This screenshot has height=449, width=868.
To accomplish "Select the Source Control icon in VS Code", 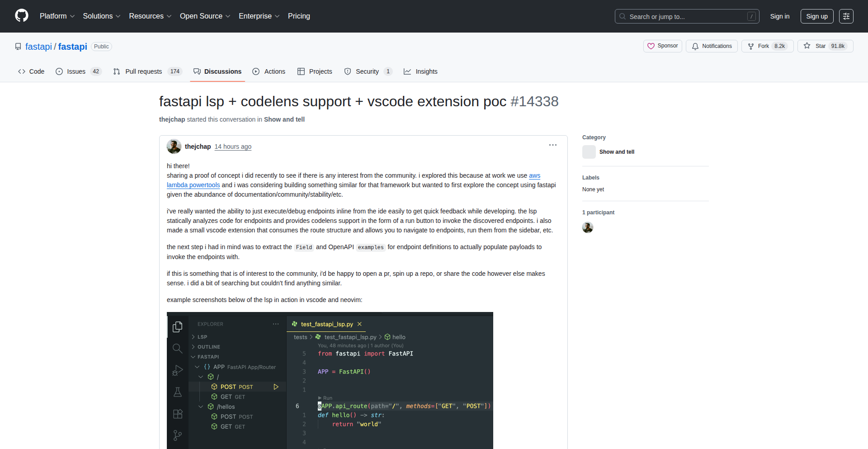I will tap(178, 435).
